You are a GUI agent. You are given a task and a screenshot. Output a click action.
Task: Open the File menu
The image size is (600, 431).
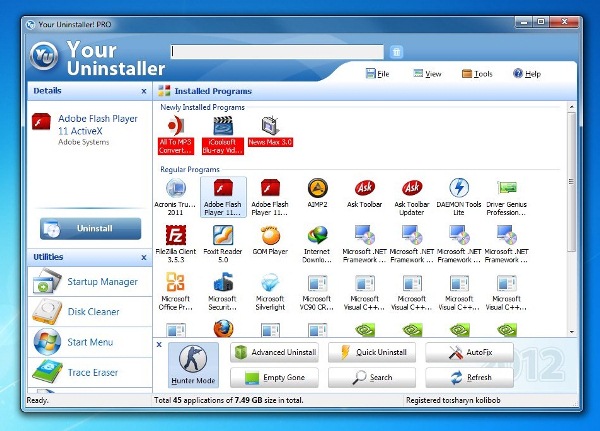378,73
